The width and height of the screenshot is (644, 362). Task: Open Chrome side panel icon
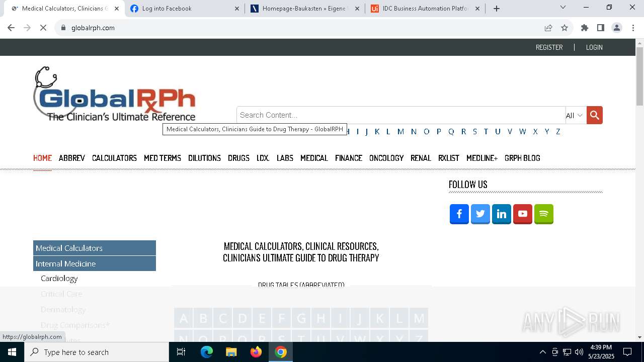[601, 28]
